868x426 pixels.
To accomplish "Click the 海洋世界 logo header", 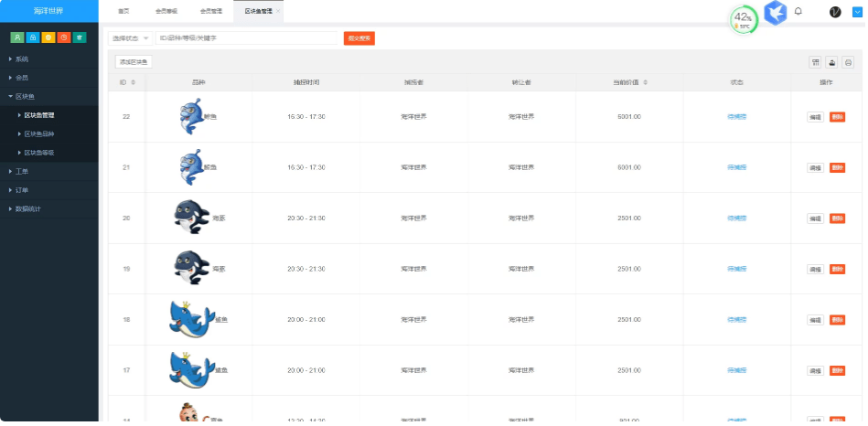I will tap(49, 11).
